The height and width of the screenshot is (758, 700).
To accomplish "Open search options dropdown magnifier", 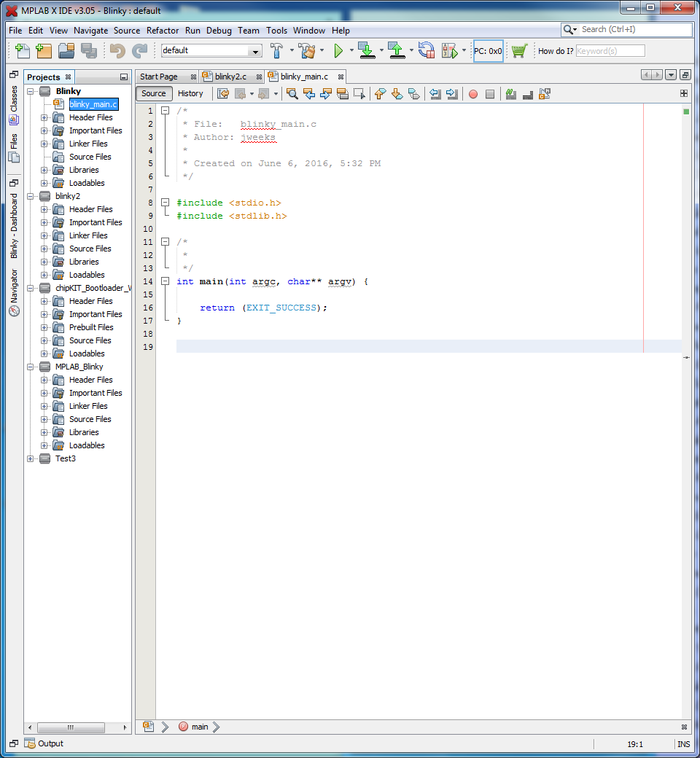I will pyautogui.click(x=570, y=29).
